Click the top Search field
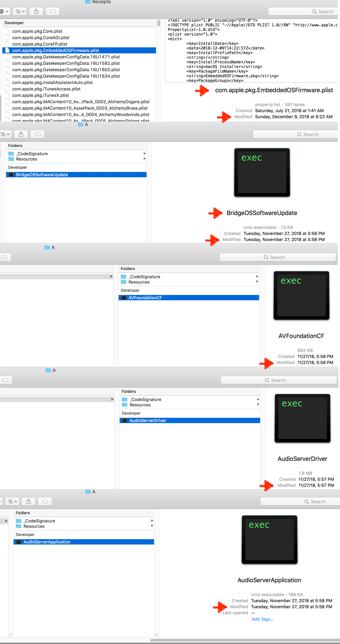This screenshot has height=644, width=340. (303, 12)
